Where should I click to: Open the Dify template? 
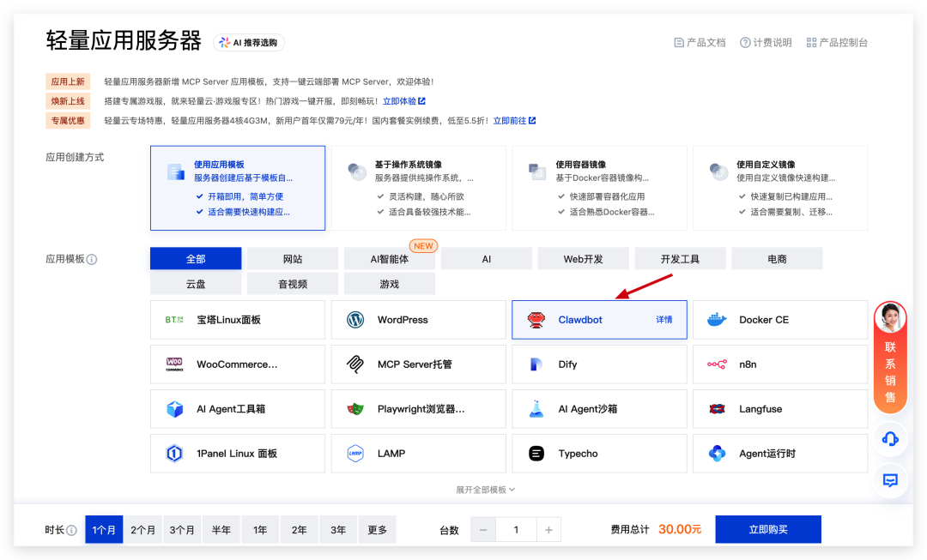pos(598,364)
